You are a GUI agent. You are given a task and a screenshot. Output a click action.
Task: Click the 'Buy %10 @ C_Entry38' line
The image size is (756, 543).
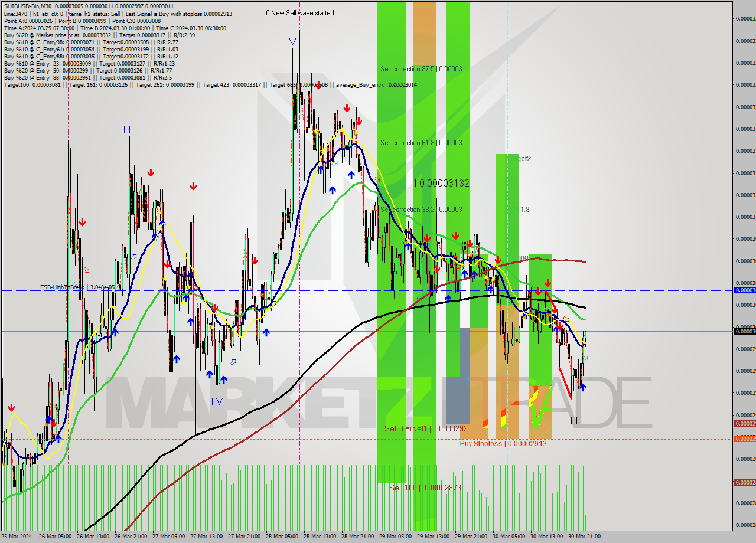pyautogui.click(x=90, y=42)
